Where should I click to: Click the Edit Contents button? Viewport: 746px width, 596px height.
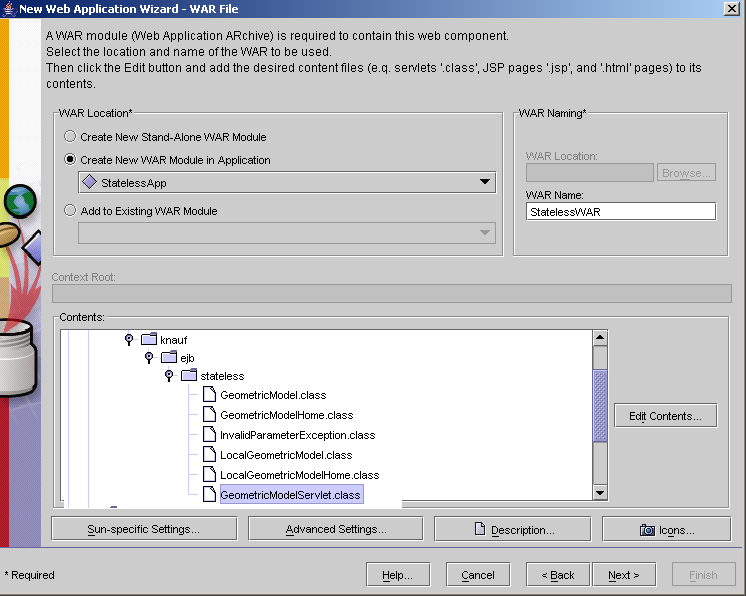(x=665, y=416)
